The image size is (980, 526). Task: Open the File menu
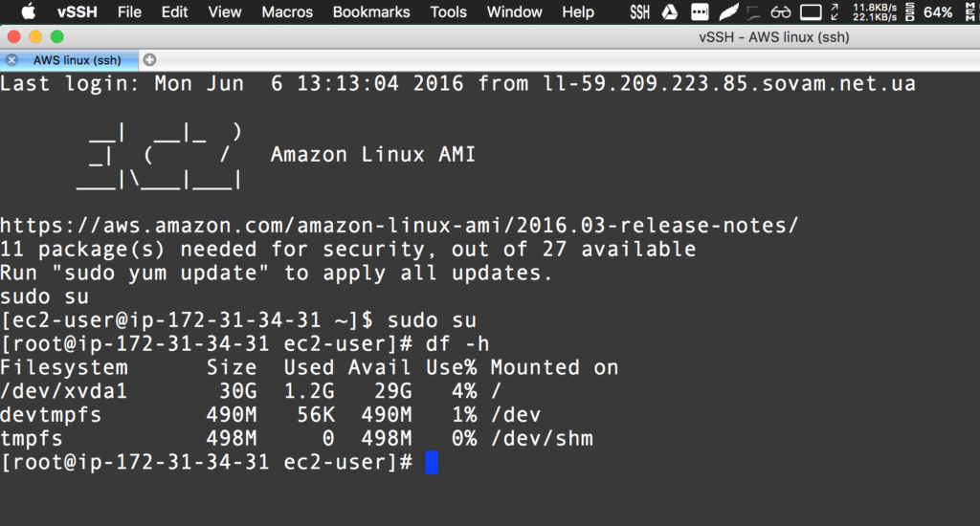click(x=129, y=12)
